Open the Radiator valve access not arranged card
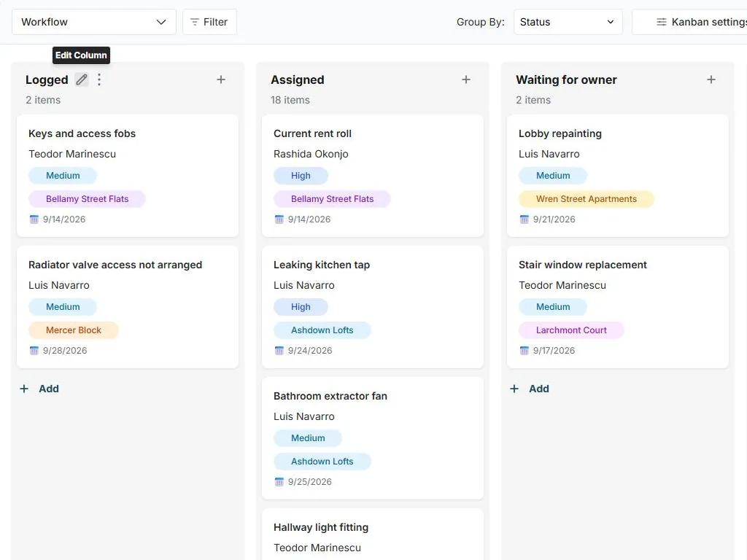This screenshot has width=747, height=560. pos(128,307)
